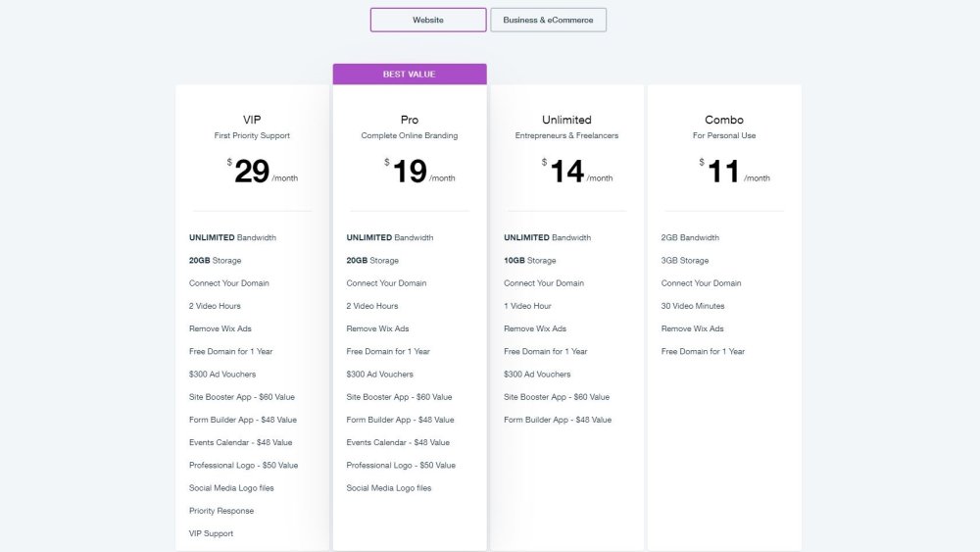Click the BEST VALUE banner

[410, 74]
